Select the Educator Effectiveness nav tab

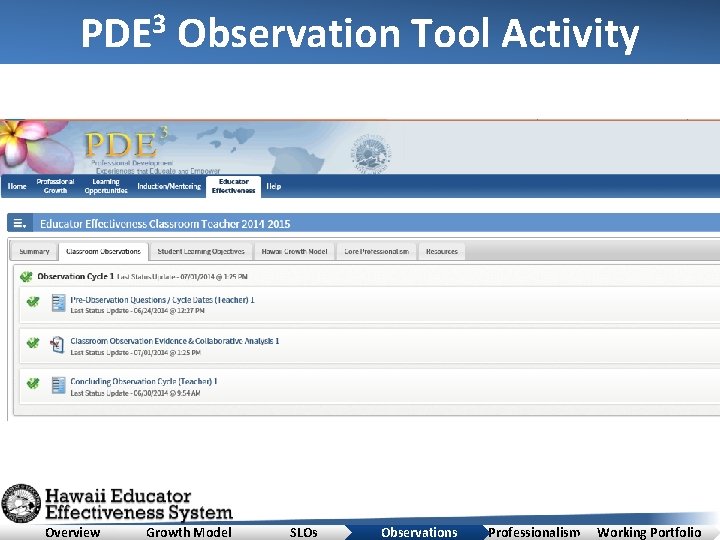[x=233, y=186]
